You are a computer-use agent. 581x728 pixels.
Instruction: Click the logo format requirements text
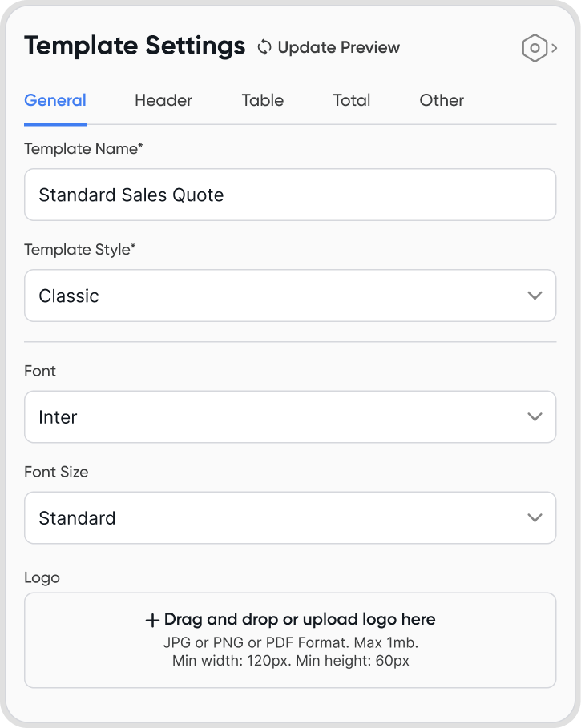pos(290,652)
